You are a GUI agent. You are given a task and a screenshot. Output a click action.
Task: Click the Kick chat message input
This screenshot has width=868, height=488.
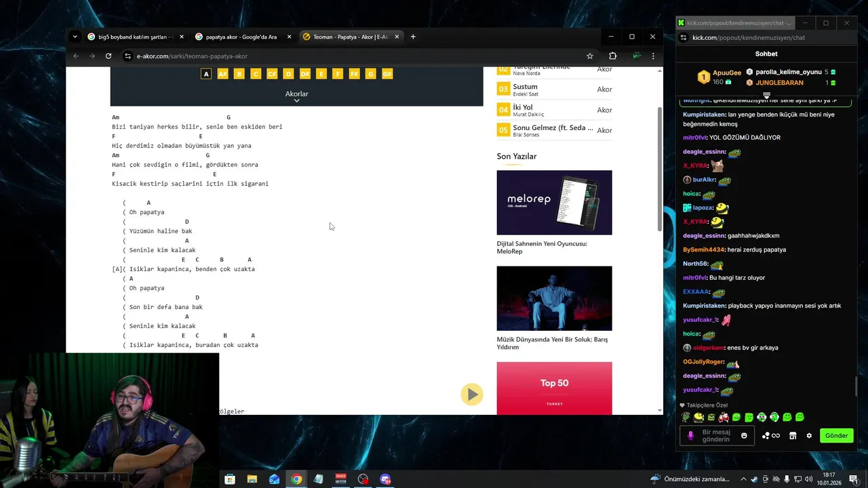click(716, 436)
